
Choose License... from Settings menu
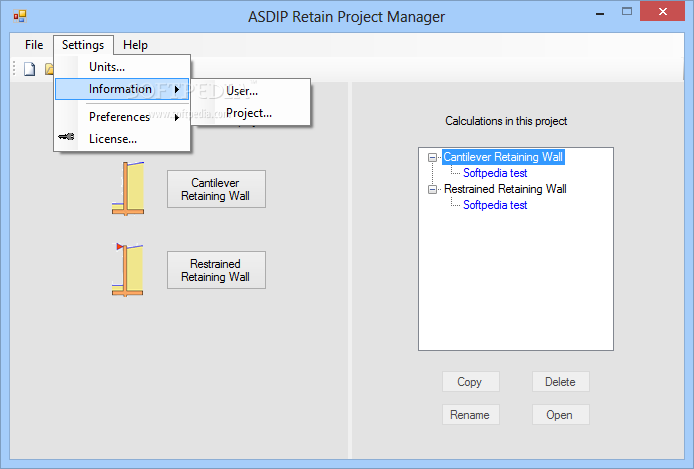coord(122,139)
